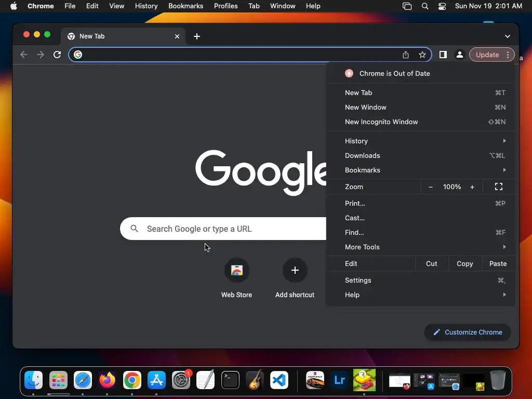
Task: Increase zoom with the plus button
Action: pyautogui.click(x=472, y=187)
